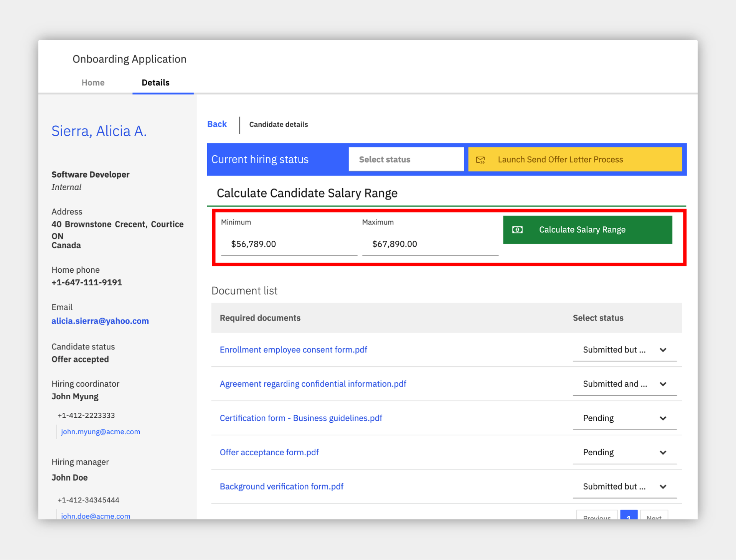Open the Home tab
Image resolution: width=736 pixels, height=560 pixels.
click(x=93, y=82)
